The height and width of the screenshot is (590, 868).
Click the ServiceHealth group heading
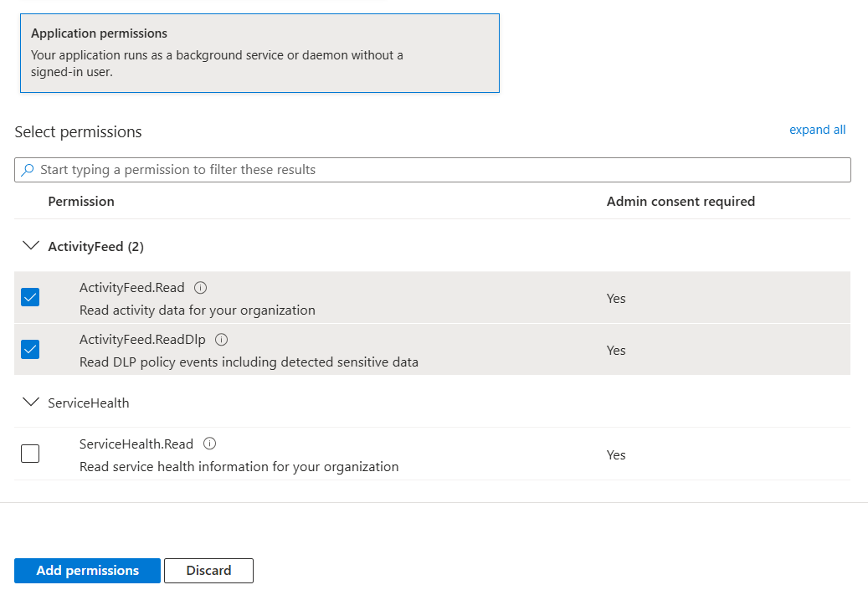89,403
